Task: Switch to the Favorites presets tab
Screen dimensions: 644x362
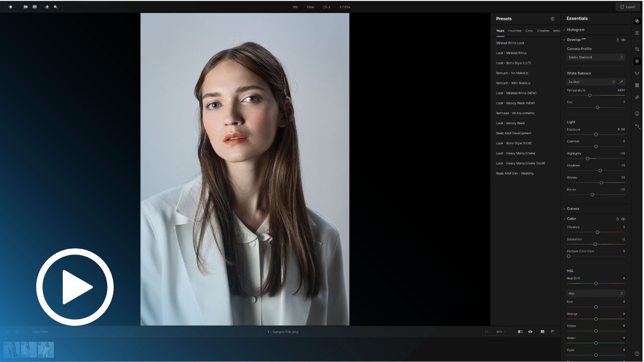Action: [515, 31]
